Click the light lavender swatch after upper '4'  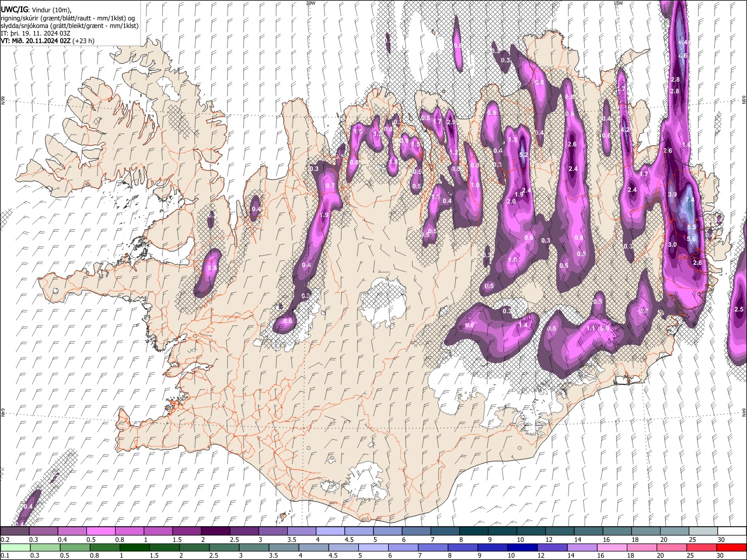tap(330, 531)
